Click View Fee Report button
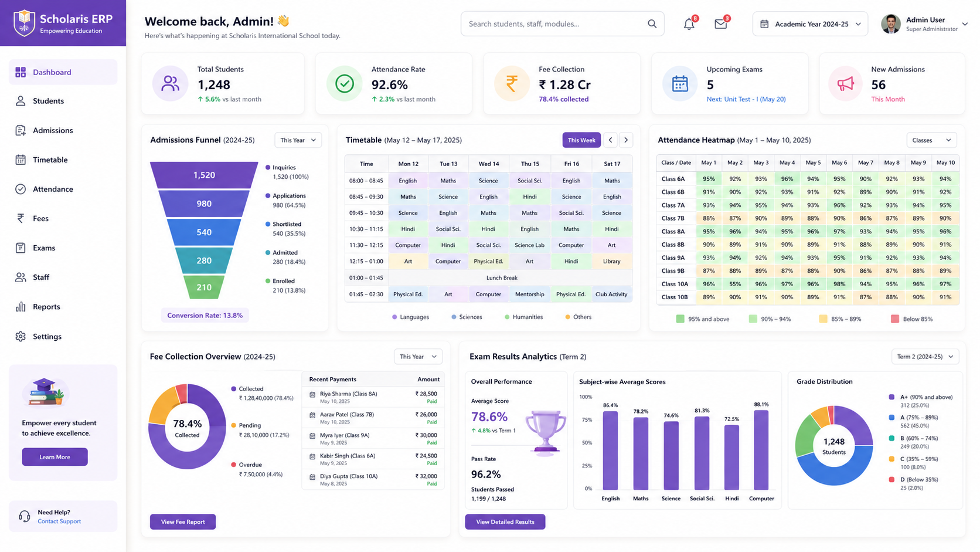 (183, 521)
